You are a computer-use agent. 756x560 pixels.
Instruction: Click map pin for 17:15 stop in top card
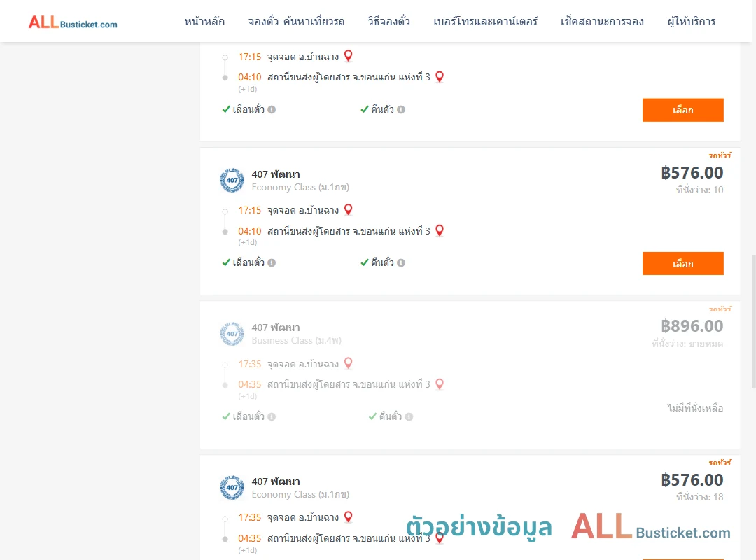point(348,56)
